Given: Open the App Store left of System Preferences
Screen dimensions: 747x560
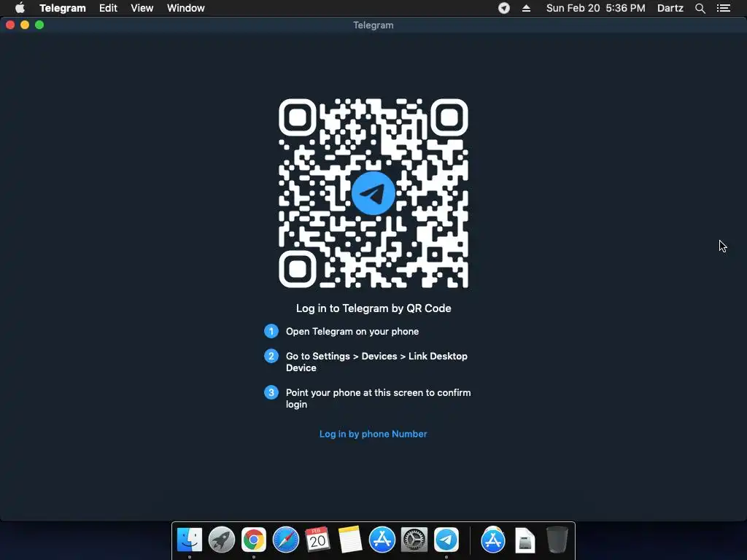Looking at the screenshot, I should [x=382, y=540].
